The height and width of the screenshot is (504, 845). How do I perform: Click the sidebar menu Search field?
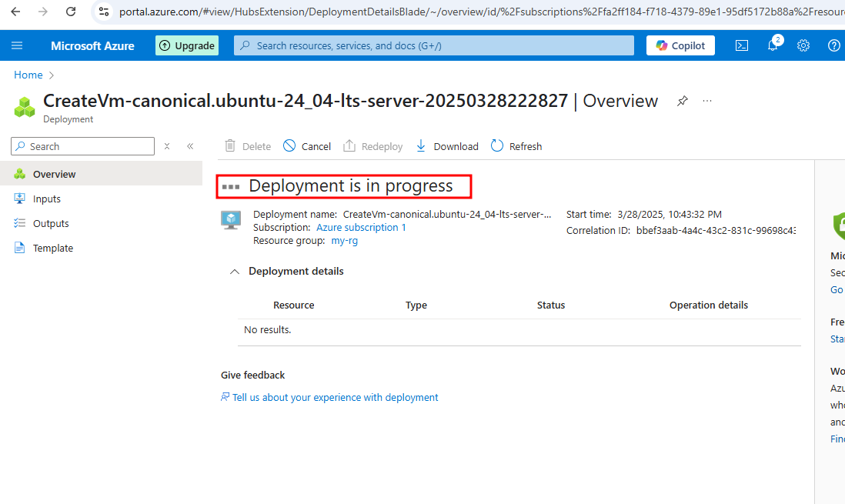click(82, 146)
